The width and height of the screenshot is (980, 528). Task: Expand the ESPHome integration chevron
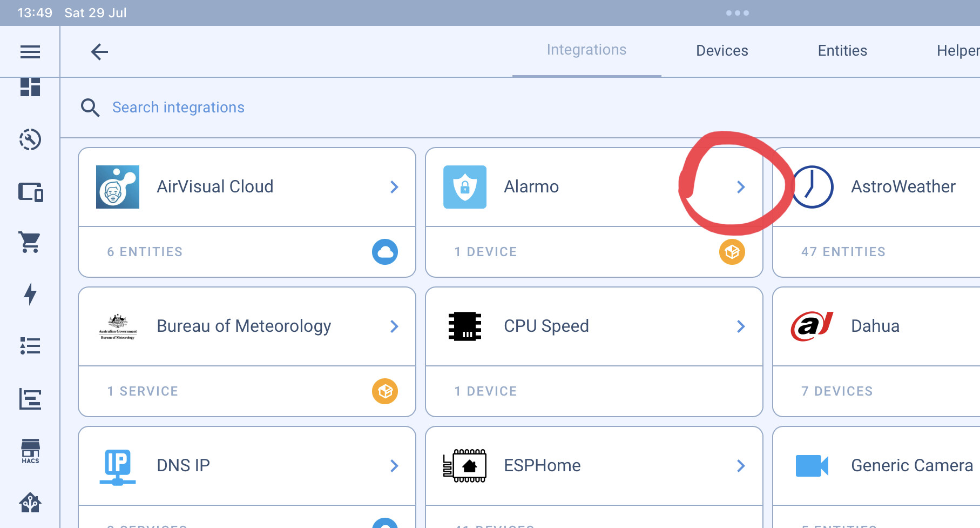coord(741,465)
